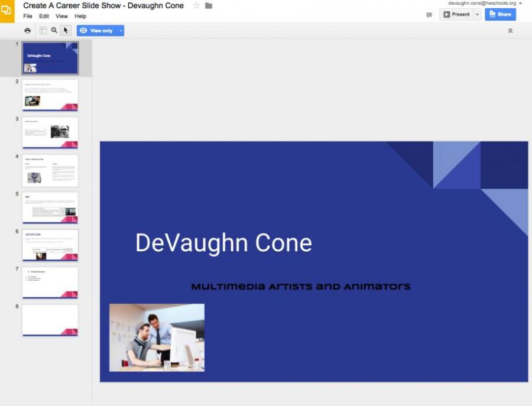Select slide 2 thumbnail in filmstrip
This screenshot has height=406, width=532.
pos(50,95)
